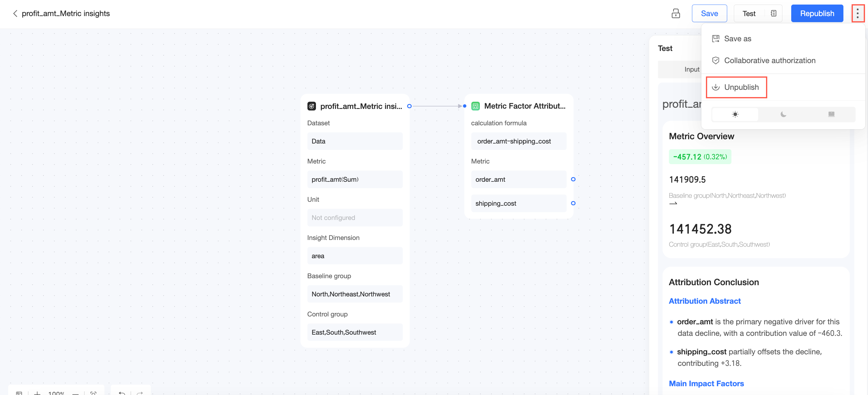
Task: Switch to dark theme moon option
Action: 783,114
